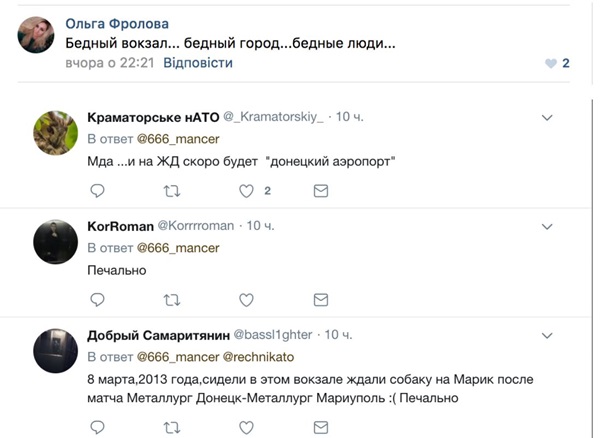Like the KorRoman "Печально" tweet
The width and height of the screenshot is (610, 438).
point(246,299)
